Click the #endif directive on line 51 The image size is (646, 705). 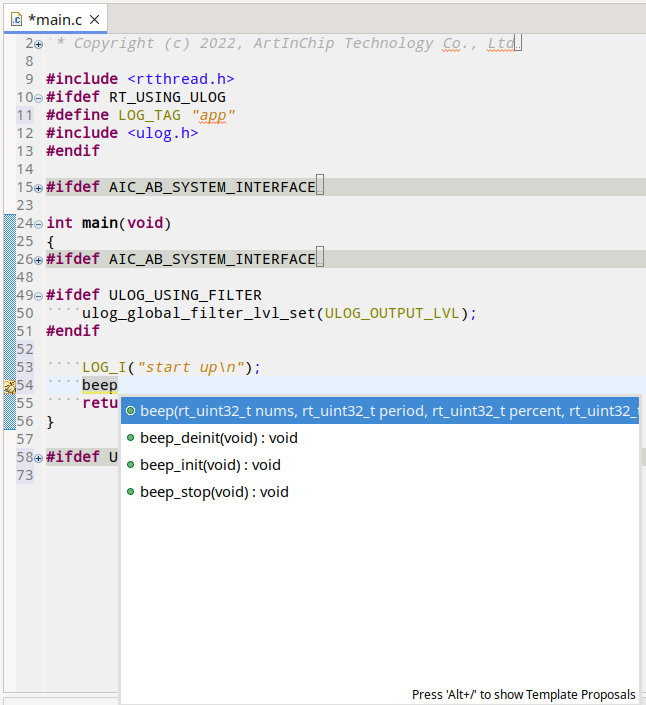click(x=73, y=331)
